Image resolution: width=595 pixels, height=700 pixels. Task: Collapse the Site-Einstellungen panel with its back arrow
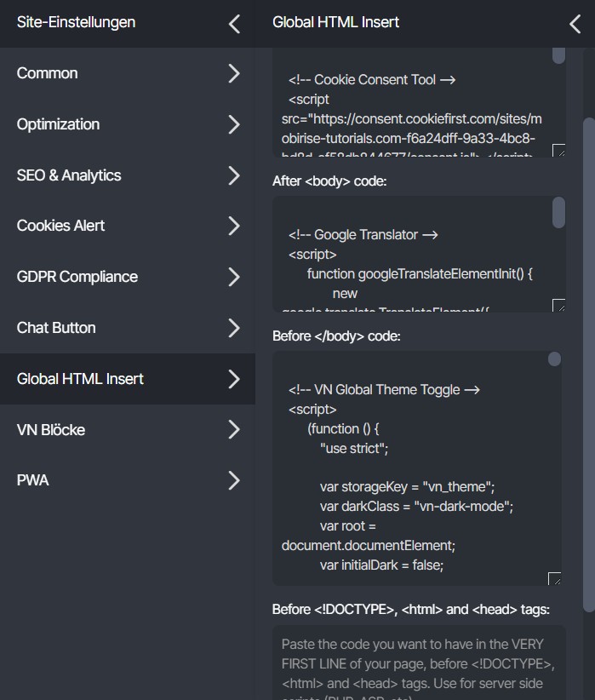[234, 24]
